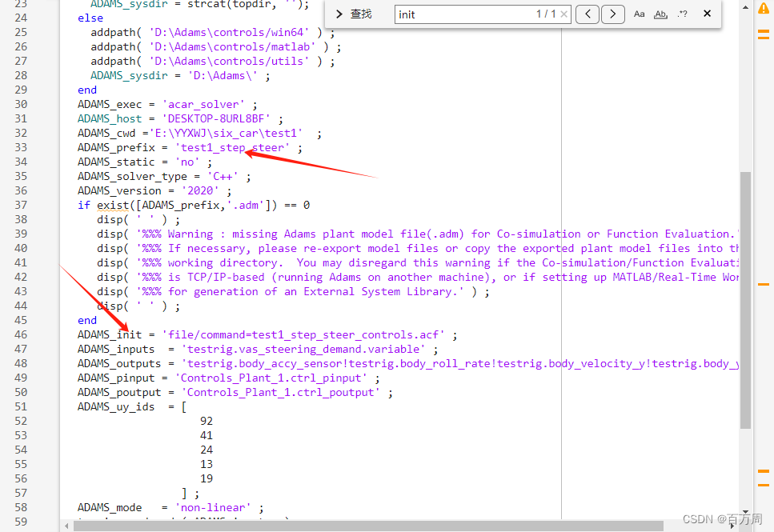Click the 'acar_solver' string value

pyautogui.click(x=203, y=105)
